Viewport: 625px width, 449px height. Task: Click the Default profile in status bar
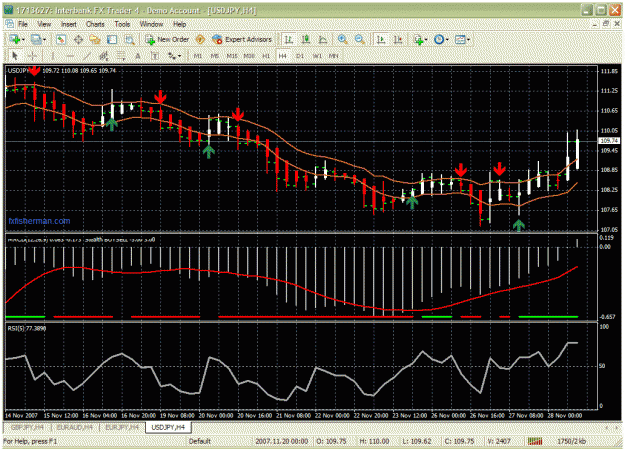coord(200,441)
